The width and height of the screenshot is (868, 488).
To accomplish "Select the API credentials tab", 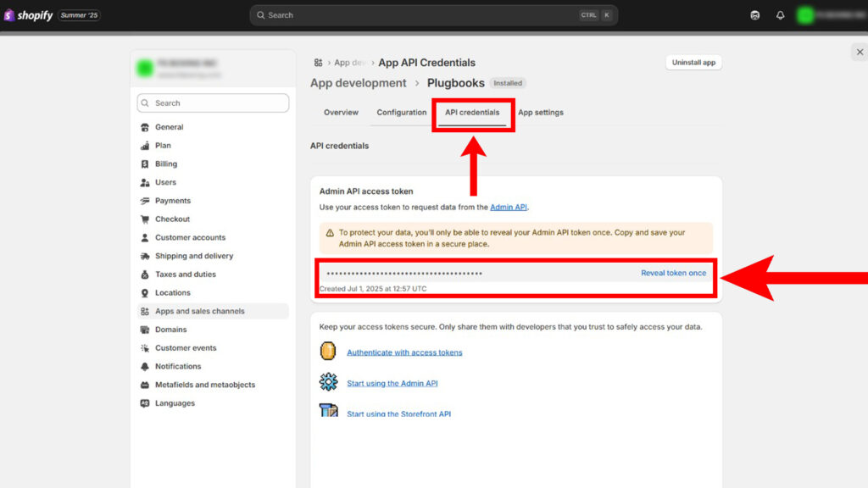I will (472, 113).
